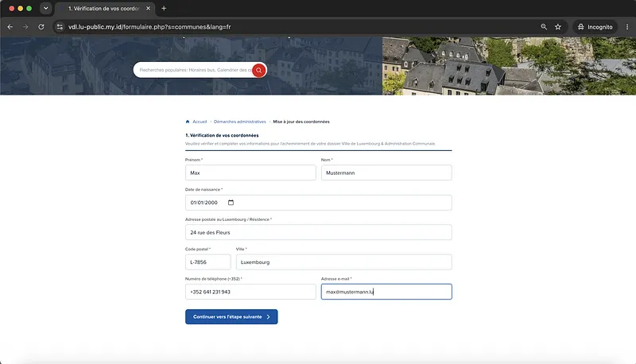Close the Vérification de vos coordonnées tab
Image resolution: width=636 pixels, height=364 pixels.
click(x=148, y=8)
